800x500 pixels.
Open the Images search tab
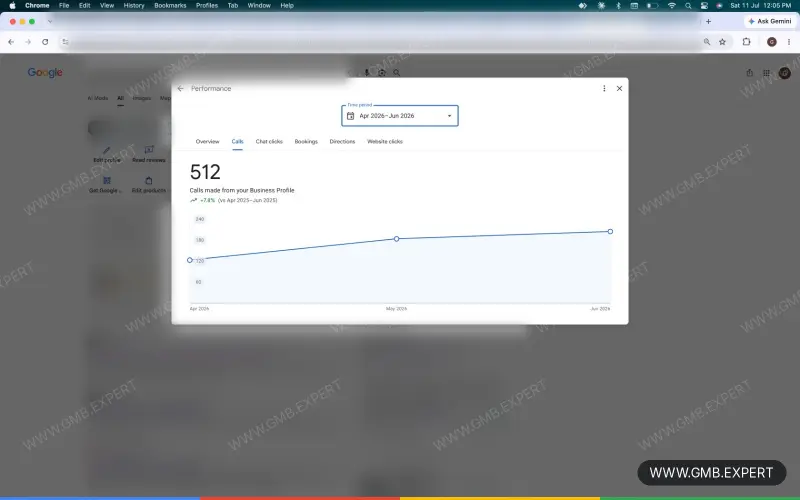[142, 98]
